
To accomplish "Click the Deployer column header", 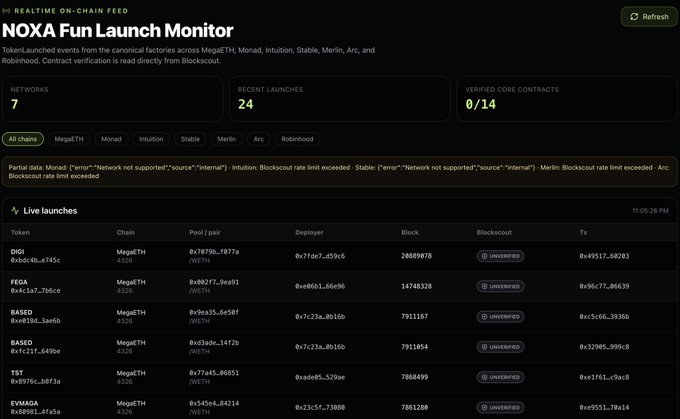I will click(309, 232).
